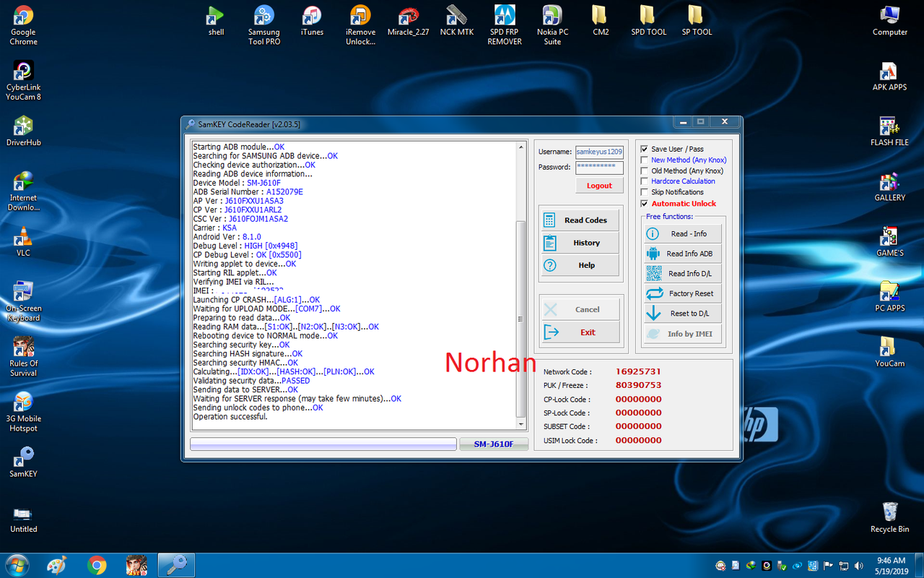Select the Miracle_2.27 desktop icon
924x578 pixels.
(x=408, y=20)
